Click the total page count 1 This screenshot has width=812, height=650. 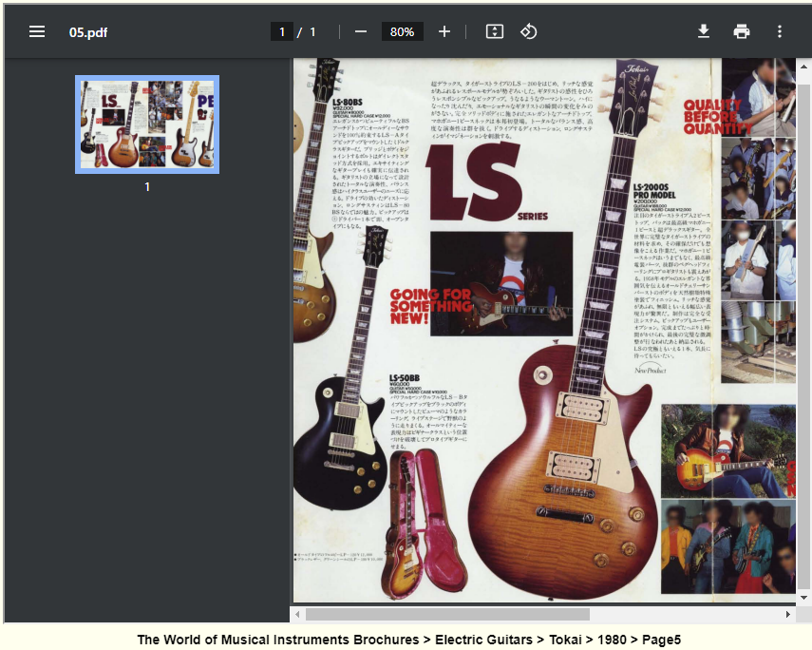[312, 32]
